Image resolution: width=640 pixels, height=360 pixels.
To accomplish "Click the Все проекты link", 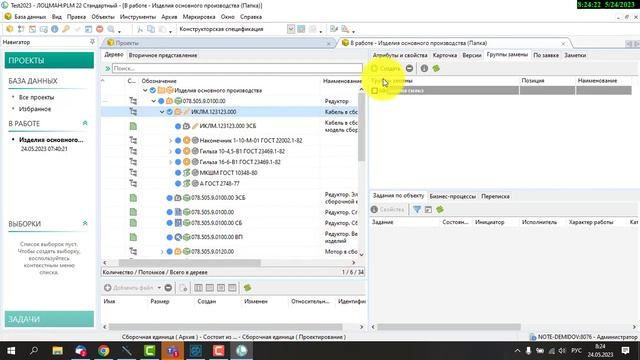I will [x=36, y=97].
